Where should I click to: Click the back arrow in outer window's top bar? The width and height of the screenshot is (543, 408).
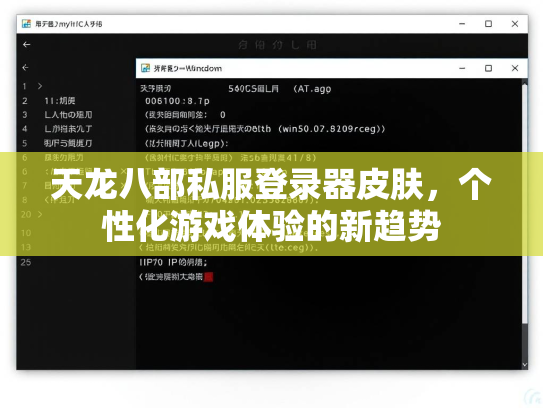(x=26, y=45)
